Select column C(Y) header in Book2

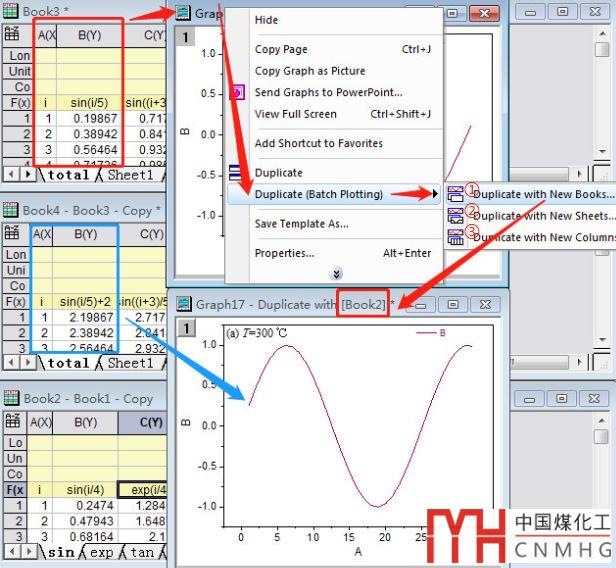click(143, 422)
